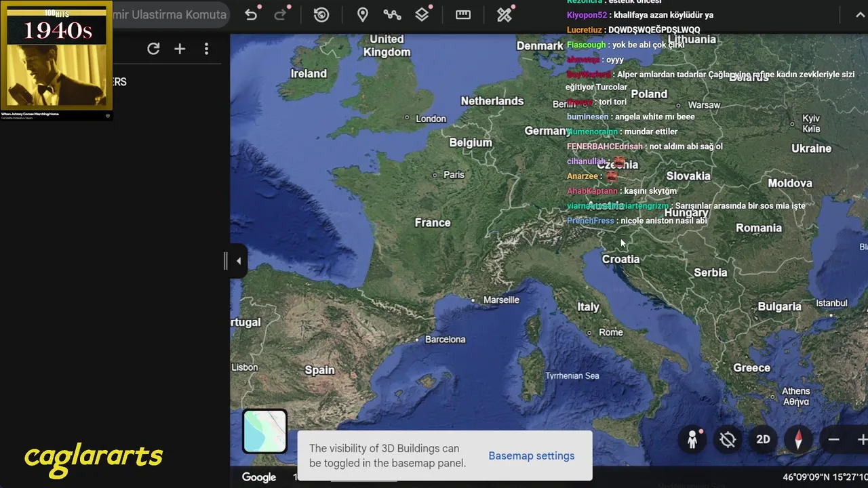Image resolution: width=868 pixels, height=488 pixels.
Task: Click the Marseille city label
Action: point(501,300)
